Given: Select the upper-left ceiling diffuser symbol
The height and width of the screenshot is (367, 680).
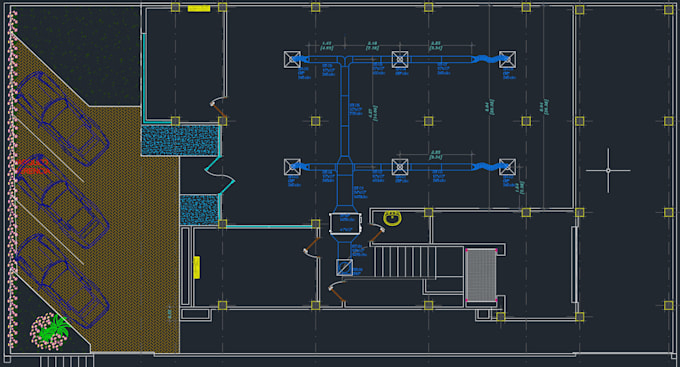Looking at the screenshot, I should pos(292,59).
